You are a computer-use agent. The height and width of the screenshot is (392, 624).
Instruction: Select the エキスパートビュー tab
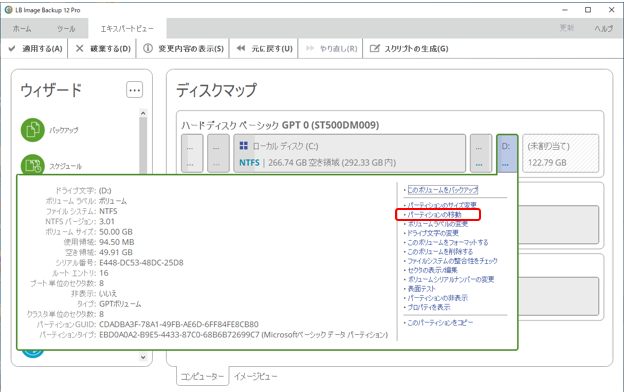(x=127, y=29)
